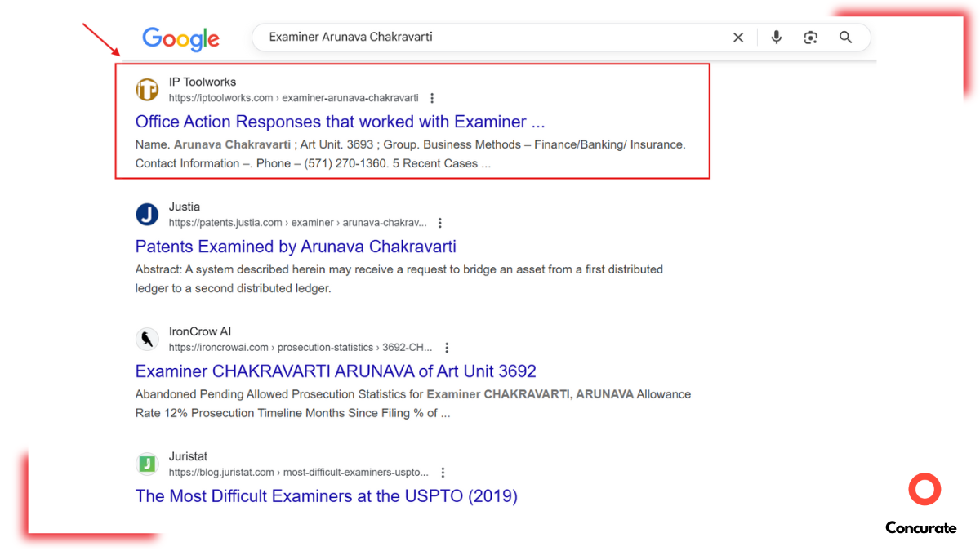Screen dimensions: 980x551
Task: Click the patents.justia.com URL breadcrumb
Action: click(297, 223)
